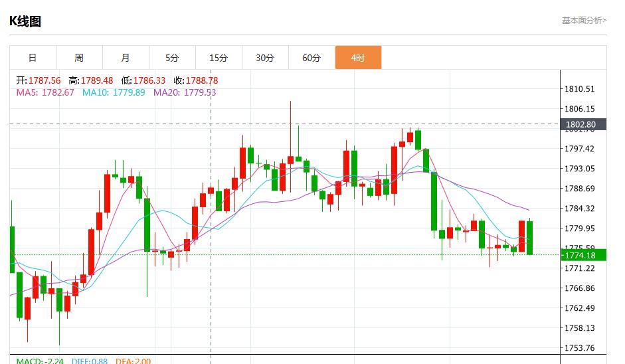Click the 1766.86 axis price label
This screenshot has width=625, height=364.
pos(580,288)
